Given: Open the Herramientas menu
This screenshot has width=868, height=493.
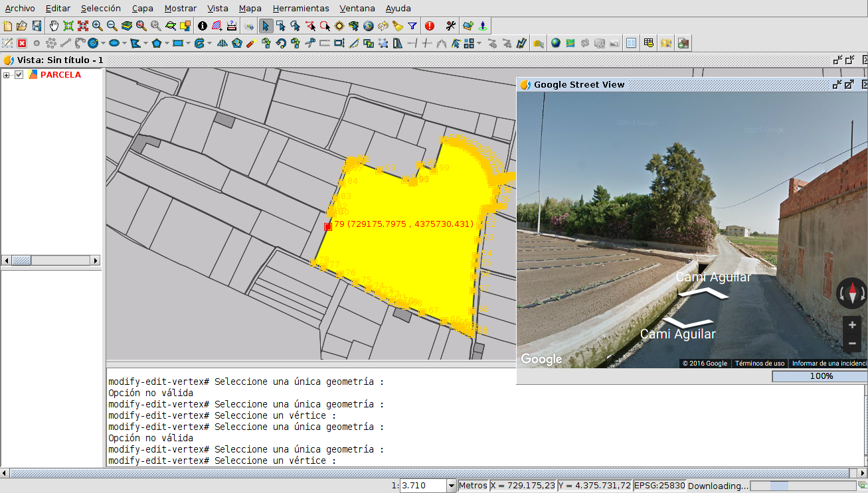Looking at the screenshot, I should 300,9.
